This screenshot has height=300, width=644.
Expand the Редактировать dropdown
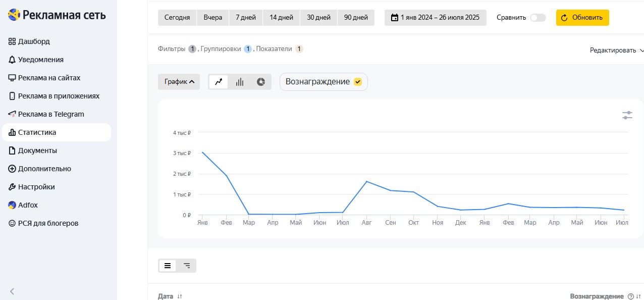coord(617,51)
